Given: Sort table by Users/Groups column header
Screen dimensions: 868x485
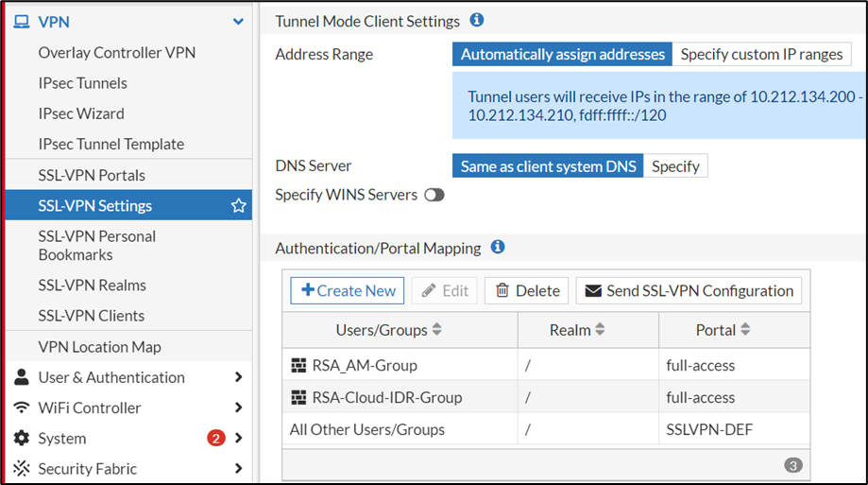Looking at the screenshot, I should (389, 330).
